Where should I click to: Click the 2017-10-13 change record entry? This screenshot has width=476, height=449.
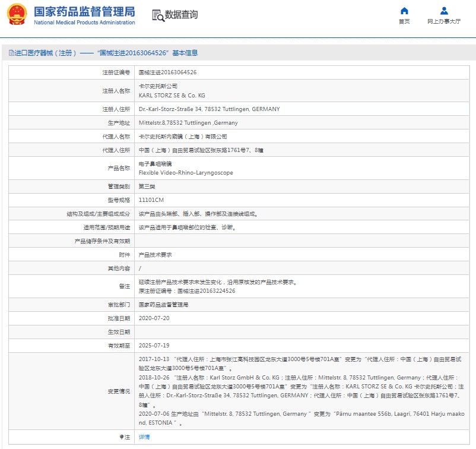[154, 360]
